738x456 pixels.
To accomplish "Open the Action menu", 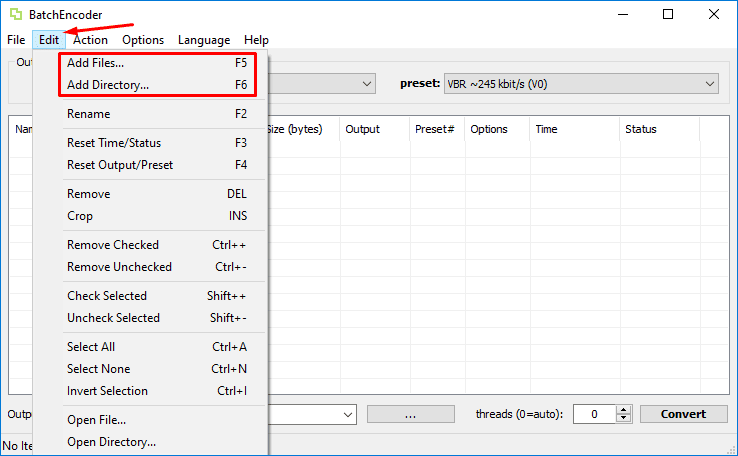I will click(x=90, y=40).
